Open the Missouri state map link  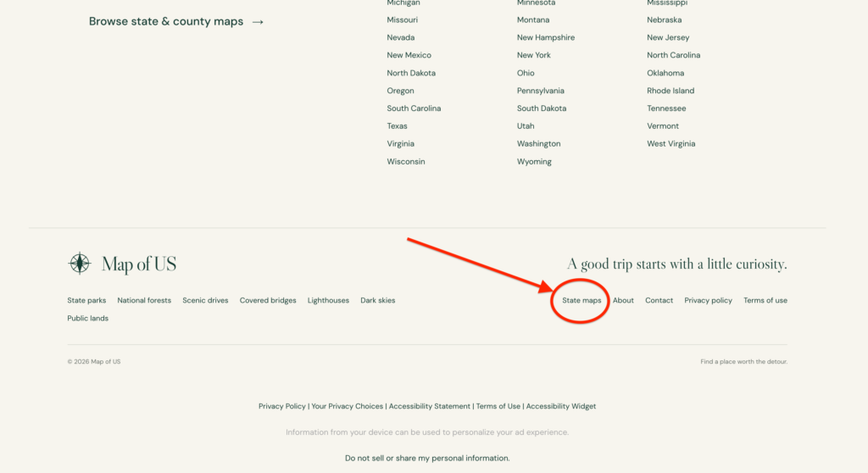click(x=403, y=20)
